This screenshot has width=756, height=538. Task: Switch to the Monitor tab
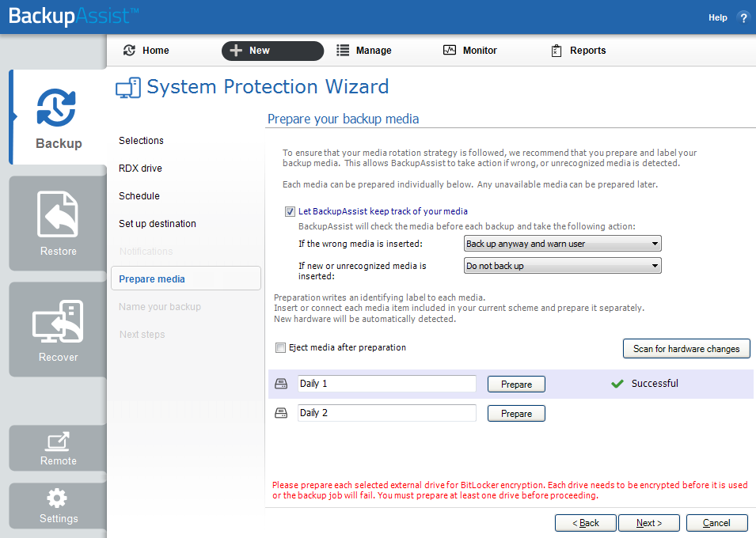click(470, 50)
